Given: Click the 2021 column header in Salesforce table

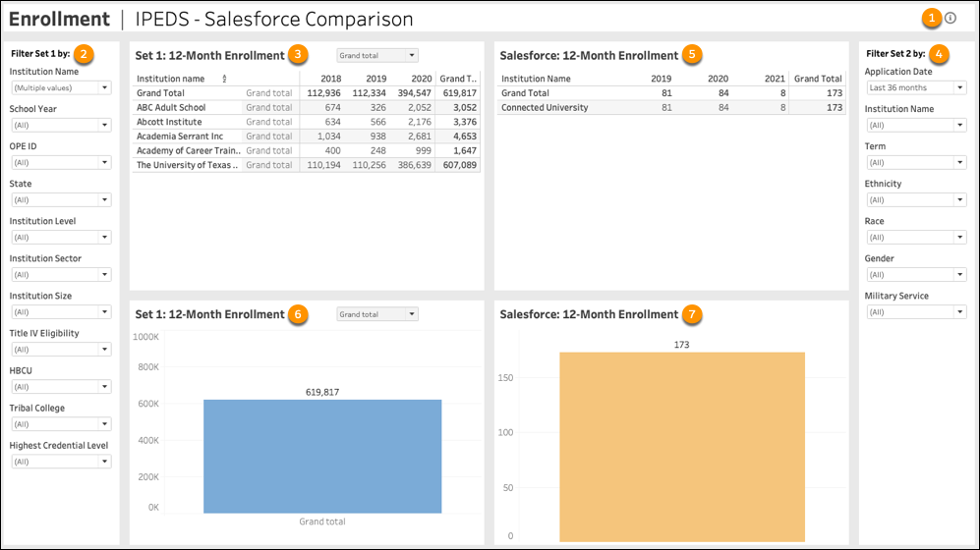Looking at the screenshot, I should (x=775, y=79).
